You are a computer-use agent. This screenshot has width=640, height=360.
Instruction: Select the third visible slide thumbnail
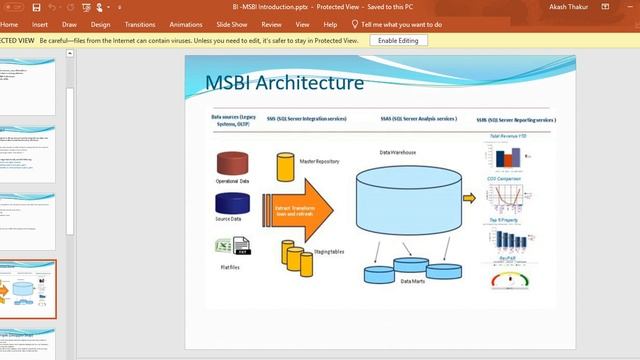coord(27,222)
